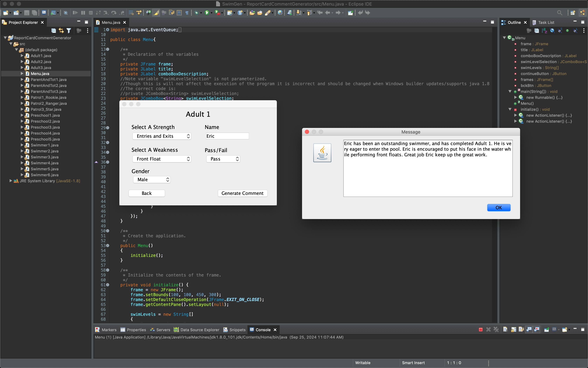The width and height of the screenshot is (588, 368).
Task: Toggle Hide Local Types in Outline
Action: pos(575,30)
